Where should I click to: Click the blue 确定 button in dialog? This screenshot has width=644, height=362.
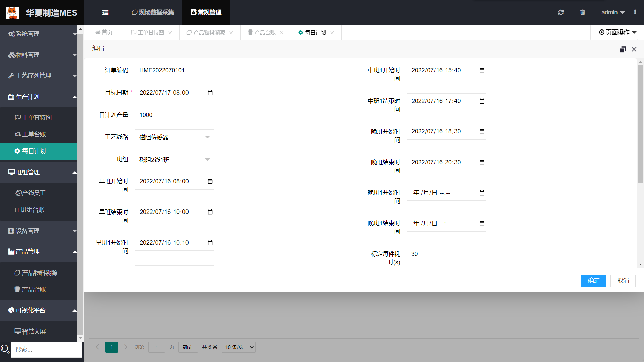[594, 281]
